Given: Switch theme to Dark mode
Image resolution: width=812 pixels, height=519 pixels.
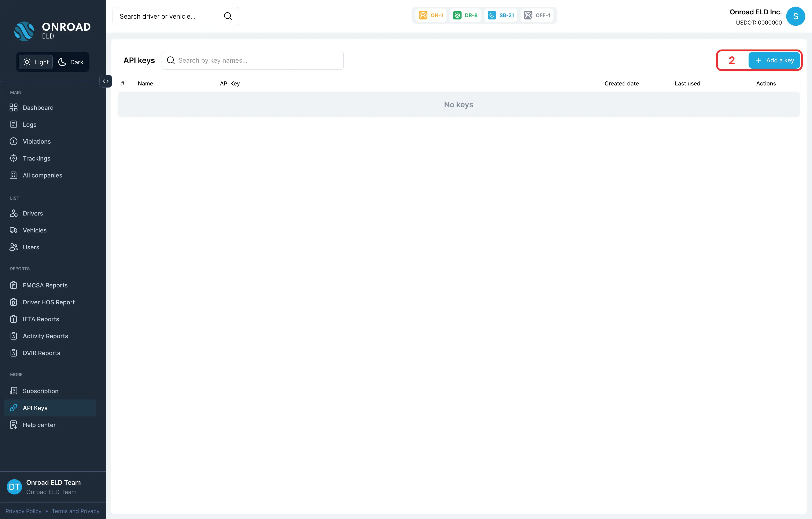Looking at the screenshot, I should [71, 62].
